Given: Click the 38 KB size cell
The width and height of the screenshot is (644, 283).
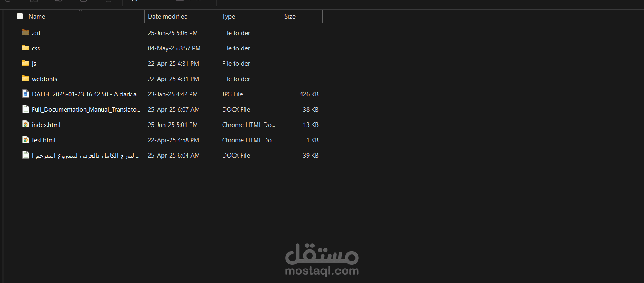Looking at the screenshot, I should tap(310, 110).
